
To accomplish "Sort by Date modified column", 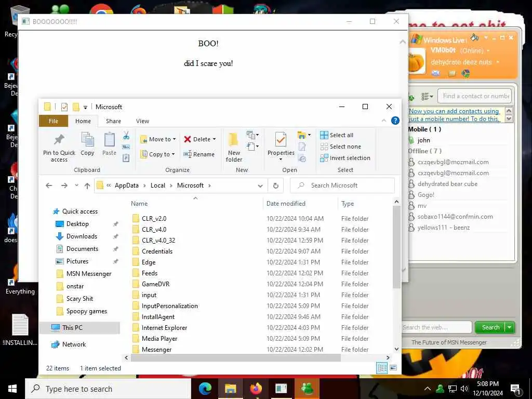I will pyautogui.click(x=286, y=204).
